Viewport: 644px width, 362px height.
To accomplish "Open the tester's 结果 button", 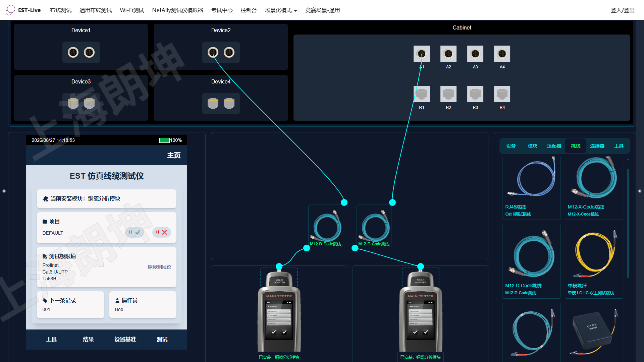I will [x=88, y=340].
